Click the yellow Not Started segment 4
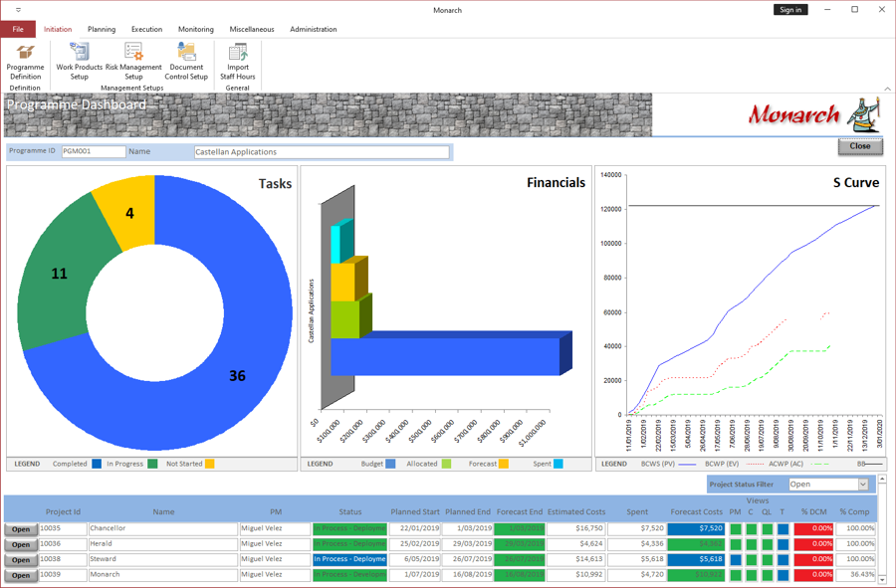Image resolution: width=896 pixels, height=588 pixels. pos(129,213)
